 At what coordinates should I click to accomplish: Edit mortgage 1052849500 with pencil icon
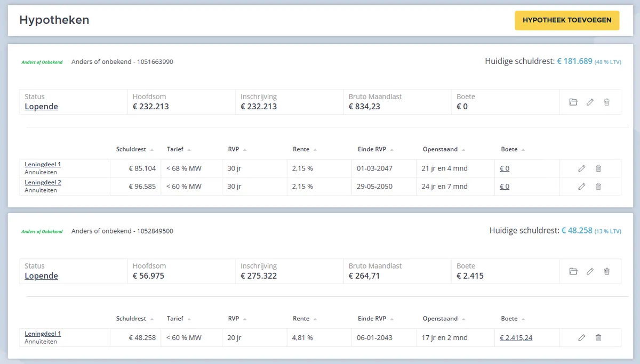pos(590,271)
